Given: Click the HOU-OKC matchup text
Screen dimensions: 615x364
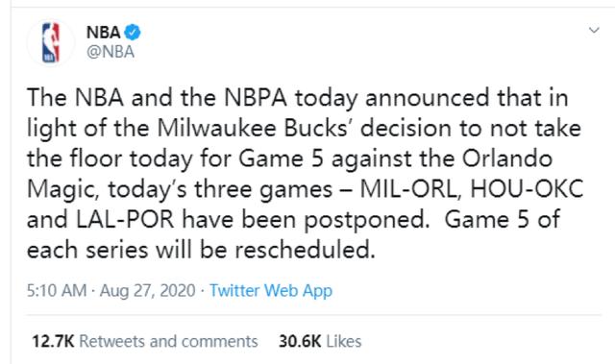Looking at the screenshot, I should tap(527, 189).
